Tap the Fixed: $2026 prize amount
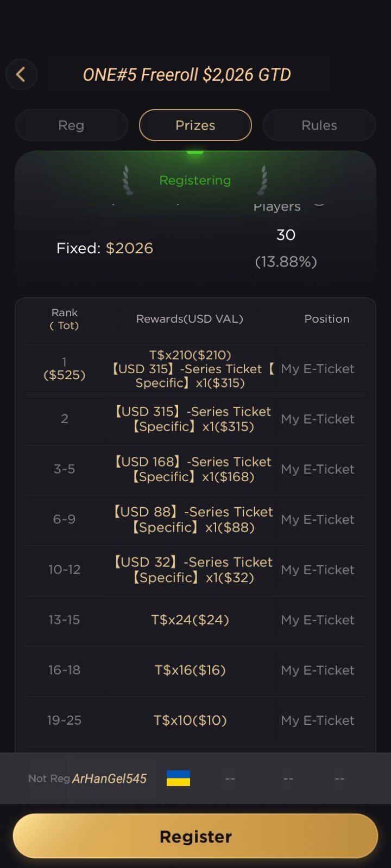The height and width of the screenshot is (868, 391). pos(105,248)
